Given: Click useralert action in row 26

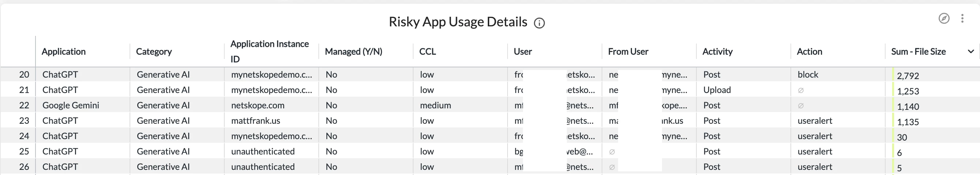Looking at the screenshot, I should click(815, 167).
